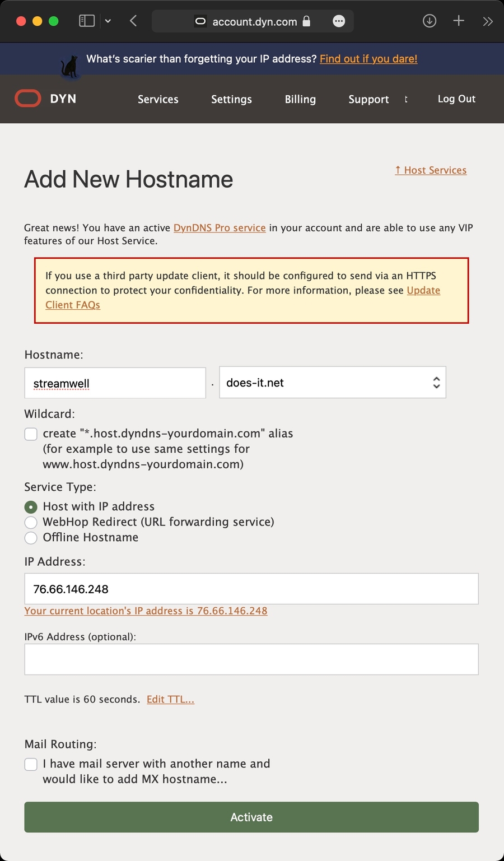Open the page options ellipsis icon
Viewport: 504px width, 861px height.
tap(339, 21)
